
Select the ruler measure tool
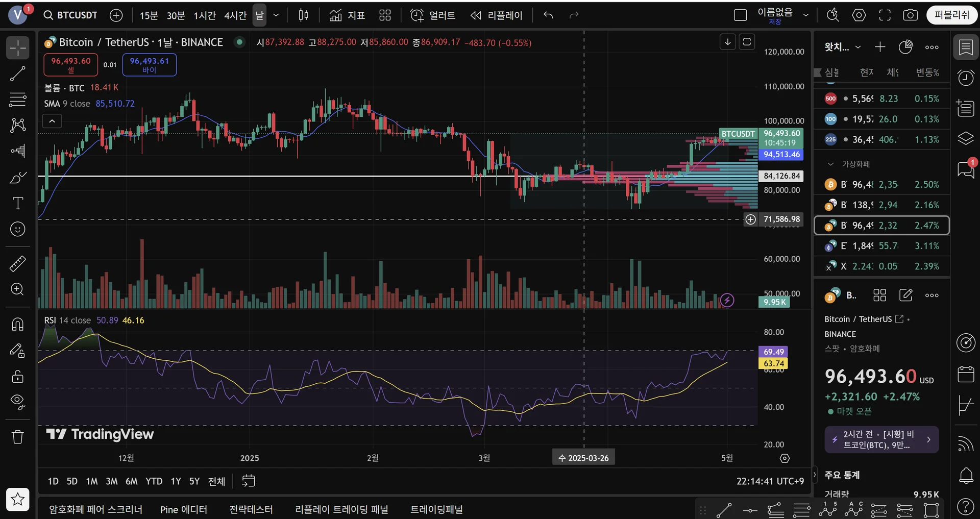tap(18, 264)
